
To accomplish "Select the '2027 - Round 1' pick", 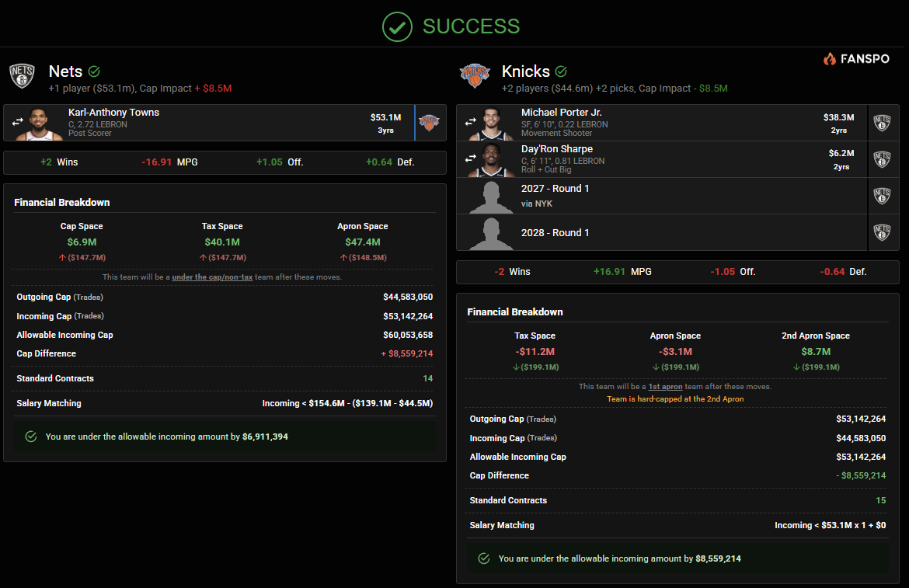I will tap(555, 188).
